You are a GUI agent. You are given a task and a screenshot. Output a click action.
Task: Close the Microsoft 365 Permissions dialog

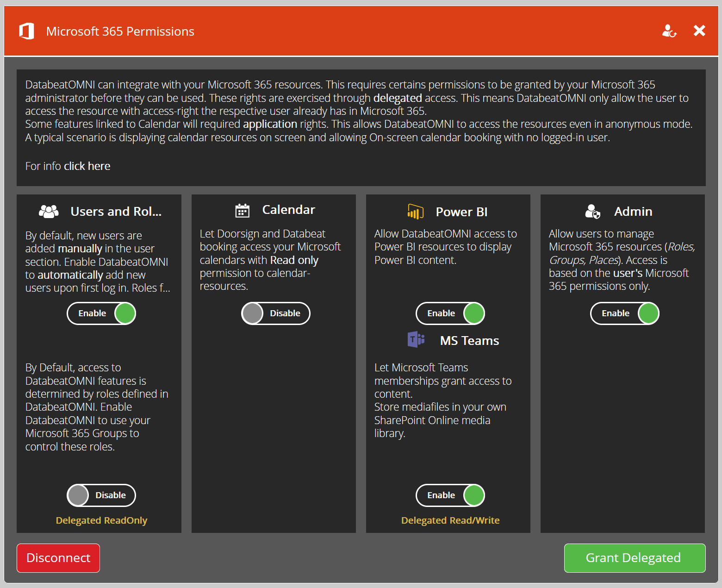tap(699, 31)
